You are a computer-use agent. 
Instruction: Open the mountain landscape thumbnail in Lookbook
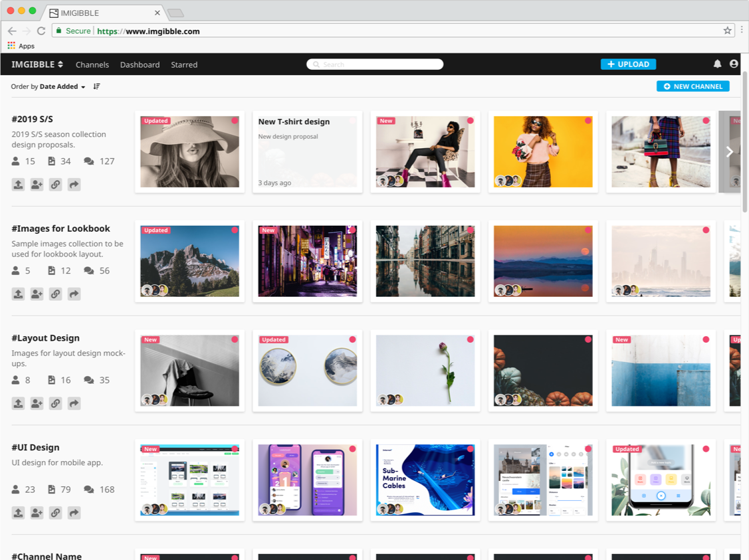click(x=189, y=261)
